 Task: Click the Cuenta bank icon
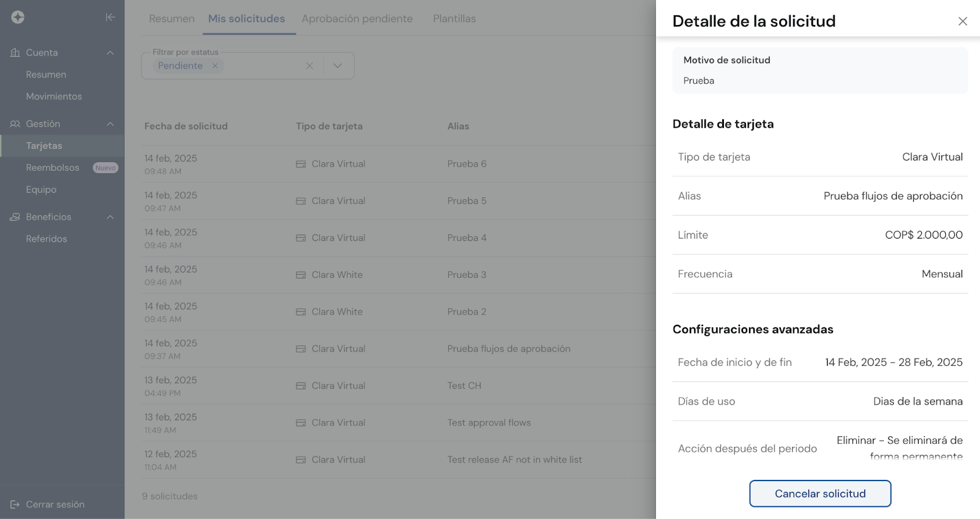pyautogui.click(x=15, y=53)
